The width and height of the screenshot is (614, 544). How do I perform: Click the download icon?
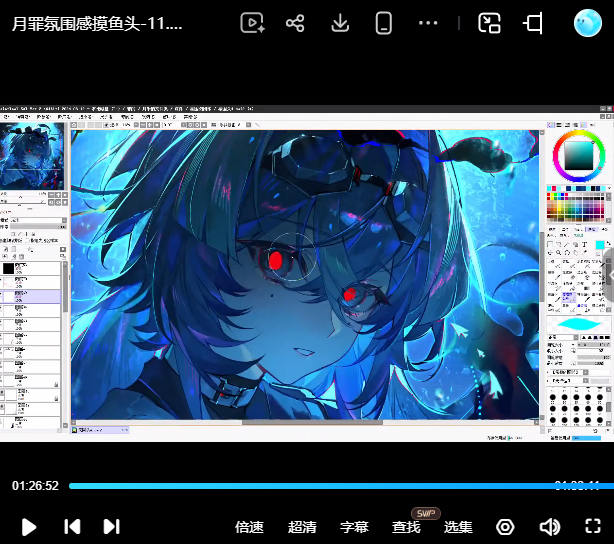point(340,23)
